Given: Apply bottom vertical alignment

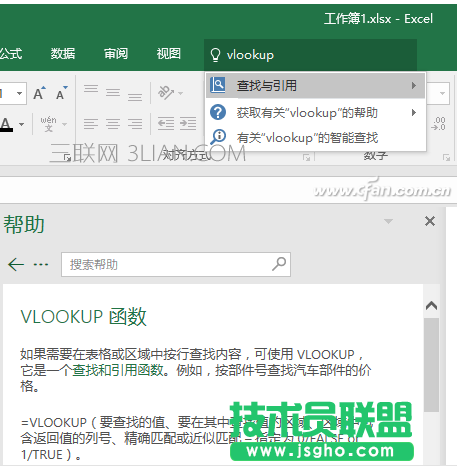Looking at the screenshot, I should pos(135,97).
